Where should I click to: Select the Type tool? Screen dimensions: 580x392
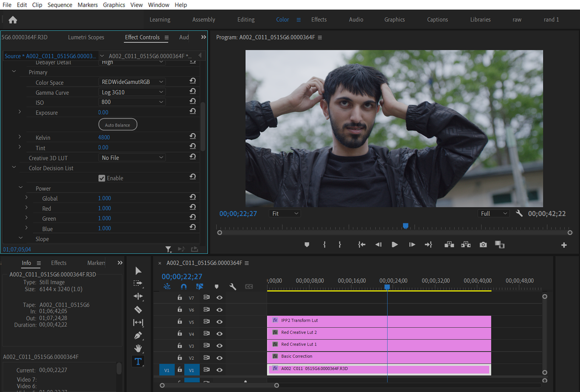[138, 362]
